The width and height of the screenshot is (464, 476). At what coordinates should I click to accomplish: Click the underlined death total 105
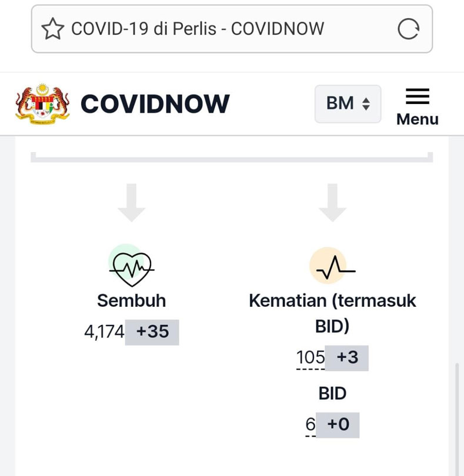pos(311,357)
